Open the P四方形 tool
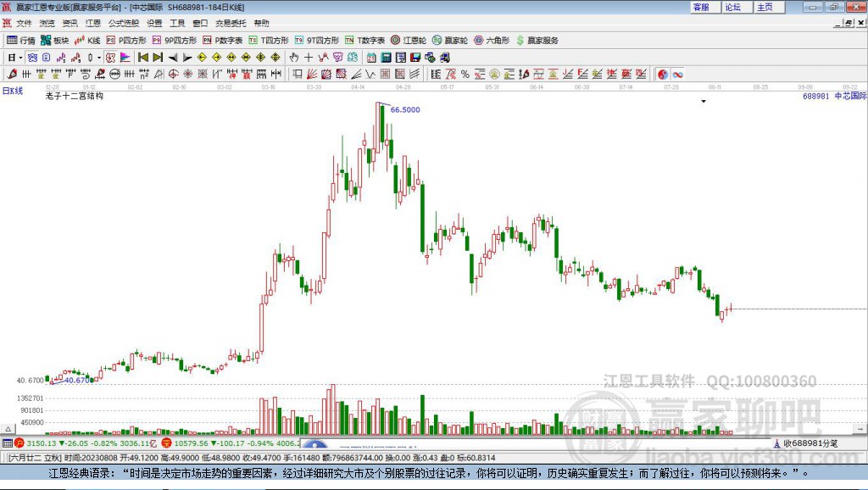868x490 pixels. pos(126,41)
